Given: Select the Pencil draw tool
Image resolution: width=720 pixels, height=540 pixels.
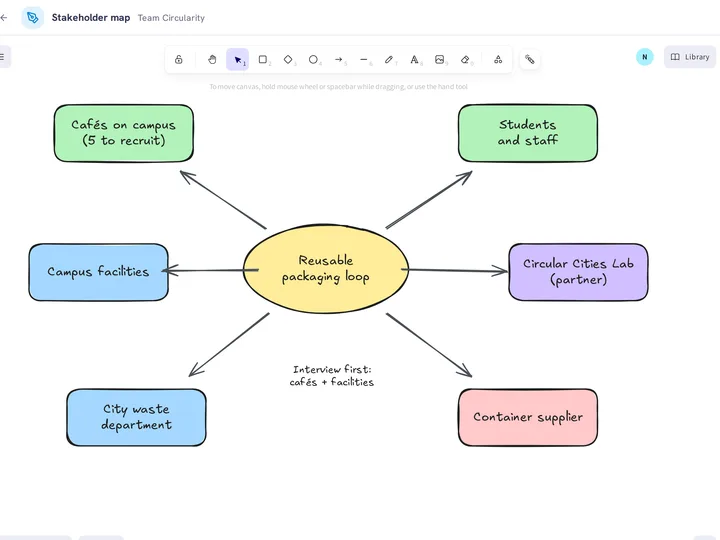Looking at the screenshot, I should coord(389,59).
